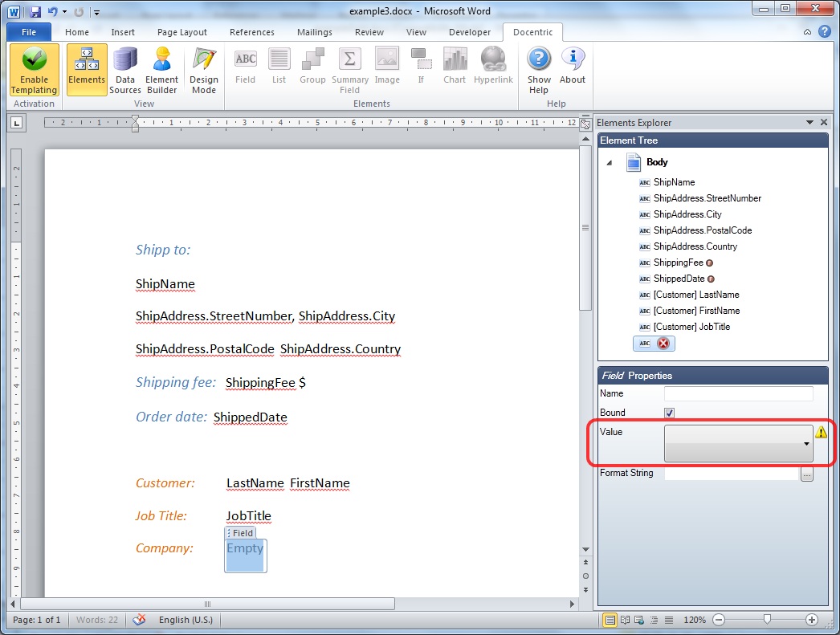This screenshot has width=840, height=635.
Task: Open proofing errors icon in status bar
Action: click(139, 620)
